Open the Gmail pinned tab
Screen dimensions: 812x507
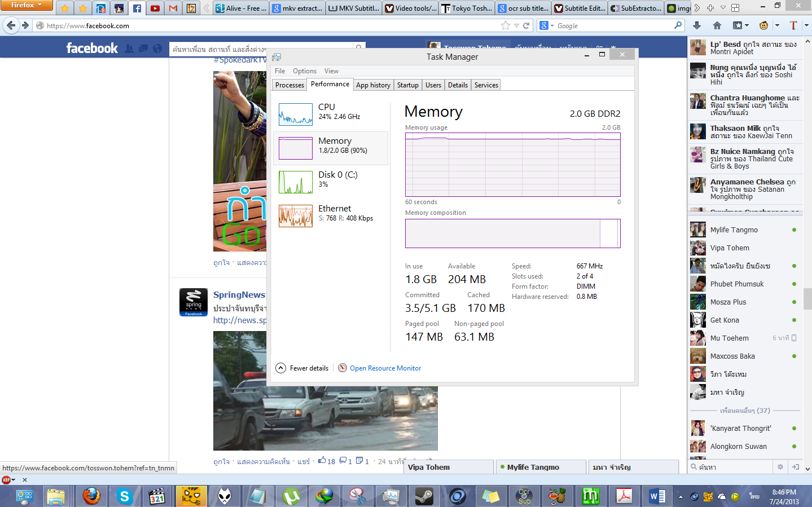pos(173,8)
